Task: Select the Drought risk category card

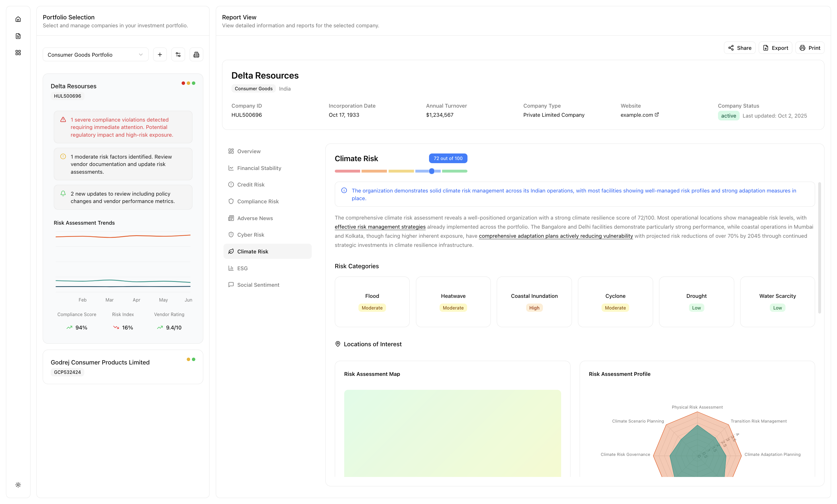Action: click(696, 302)
